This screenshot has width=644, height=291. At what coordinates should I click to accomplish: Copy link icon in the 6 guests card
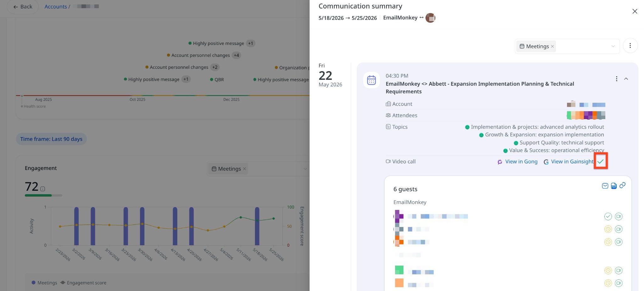pyautogui.click(x=622, y=185)
